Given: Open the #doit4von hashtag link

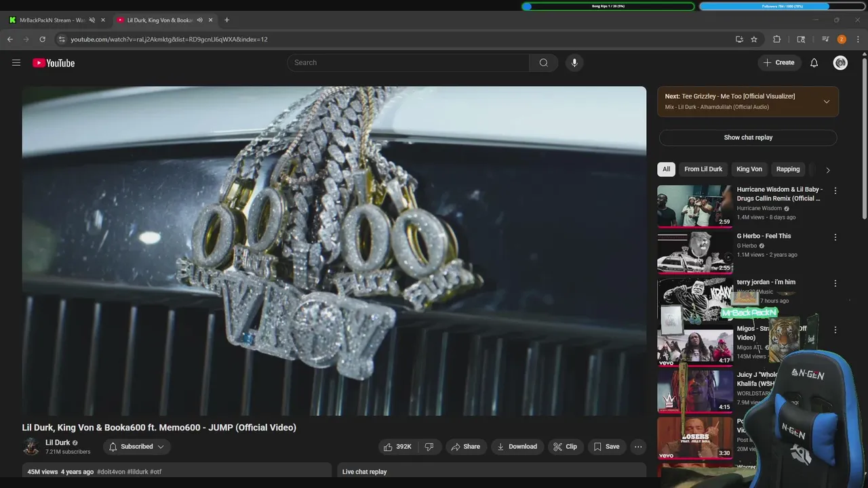Looking at the screenshot, I should click(111, 472).
